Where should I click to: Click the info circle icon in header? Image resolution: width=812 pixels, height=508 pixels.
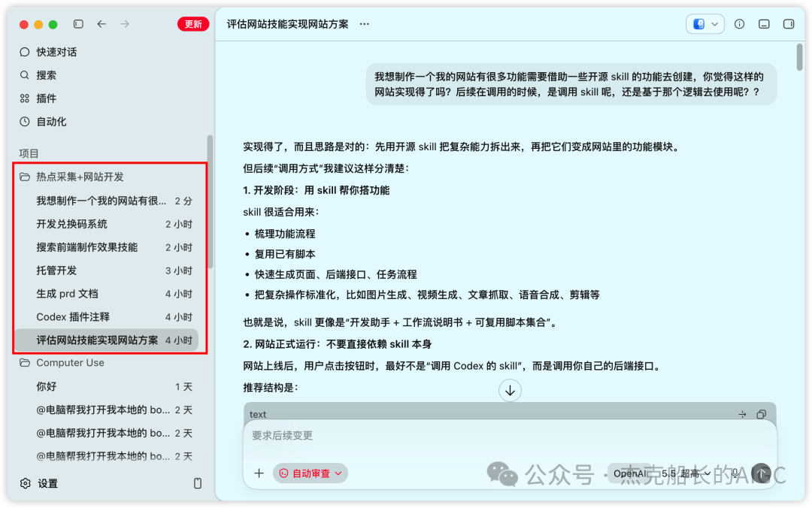[740, 24]
